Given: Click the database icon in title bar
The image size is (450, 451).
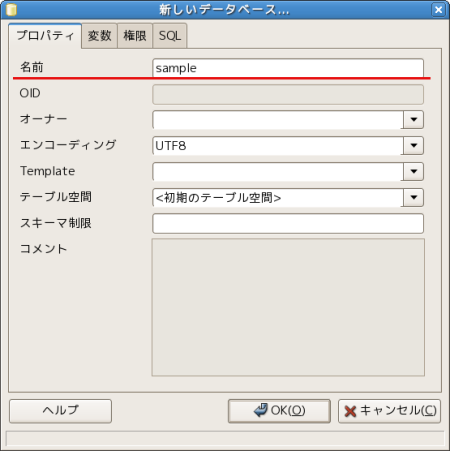Looking at the screenshot, I should pyautogui.click(x=11, y=9).
